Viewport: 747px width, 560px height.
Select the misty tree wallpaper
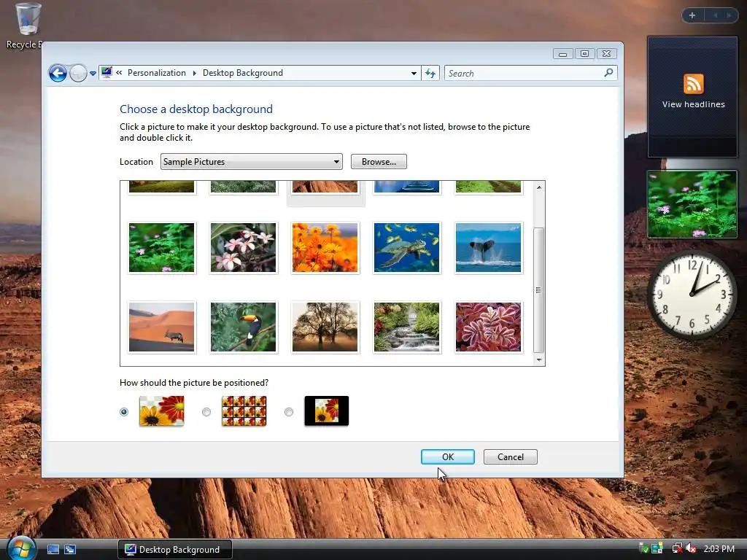[x=325, y=327]
